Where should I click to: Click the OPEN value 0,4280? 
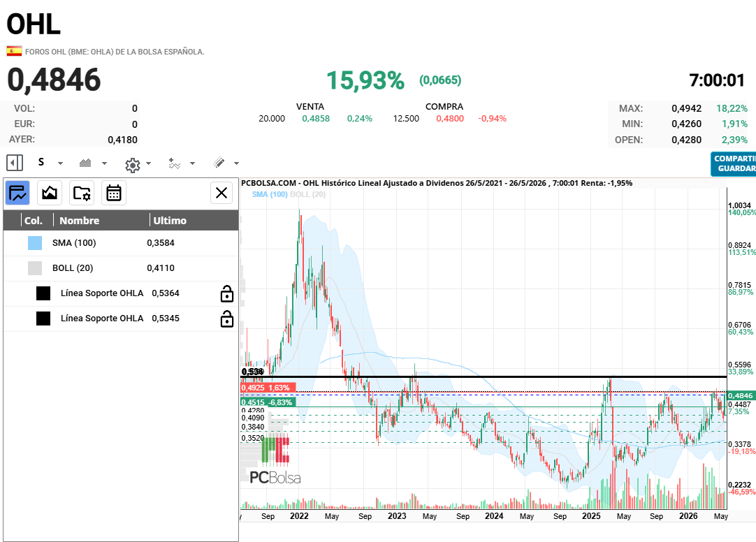[687, 140]
